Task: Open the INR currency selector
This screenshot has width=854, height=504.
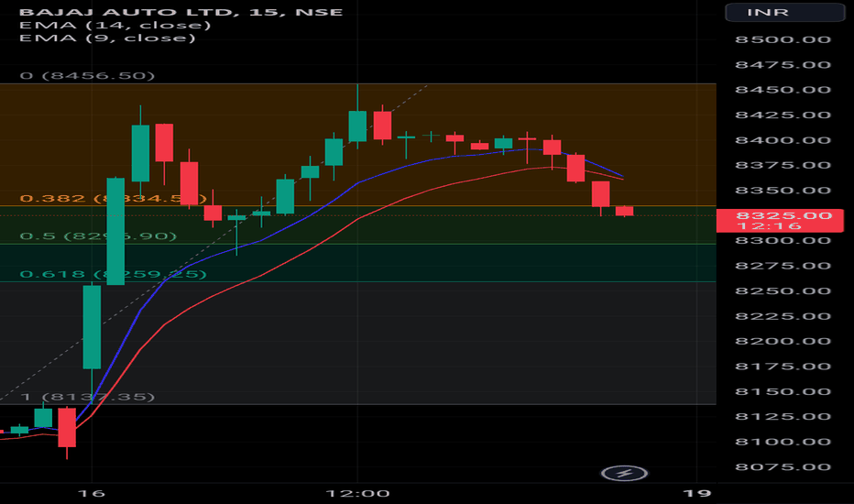Action: click(785, 12)
